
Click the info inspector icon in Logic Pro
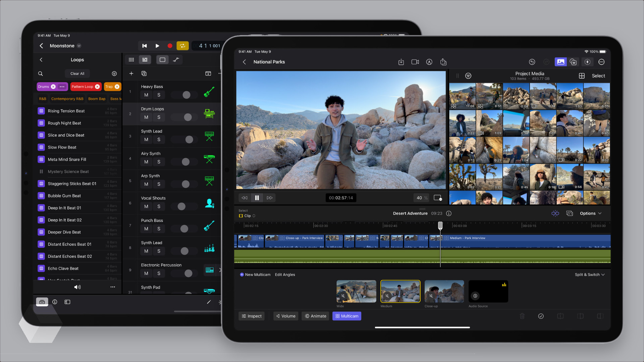click(x=55, y=302)
